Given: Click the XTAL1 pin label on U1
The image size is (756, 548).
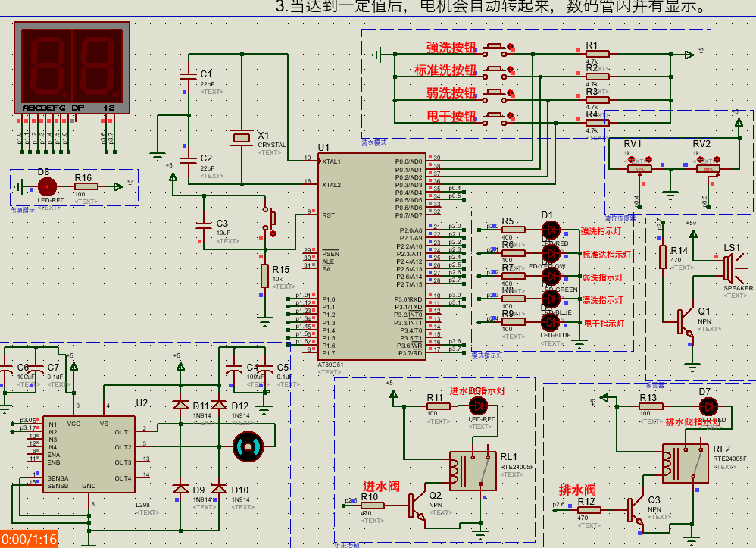Looking at the screenshot, I should click(331, 161).
